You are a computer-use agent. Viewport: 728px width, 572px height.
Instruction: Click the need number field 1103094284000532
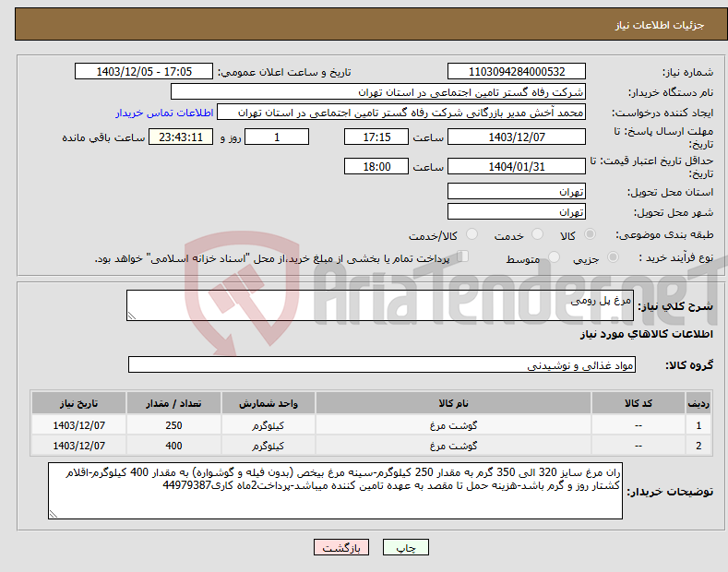point(517,72)
